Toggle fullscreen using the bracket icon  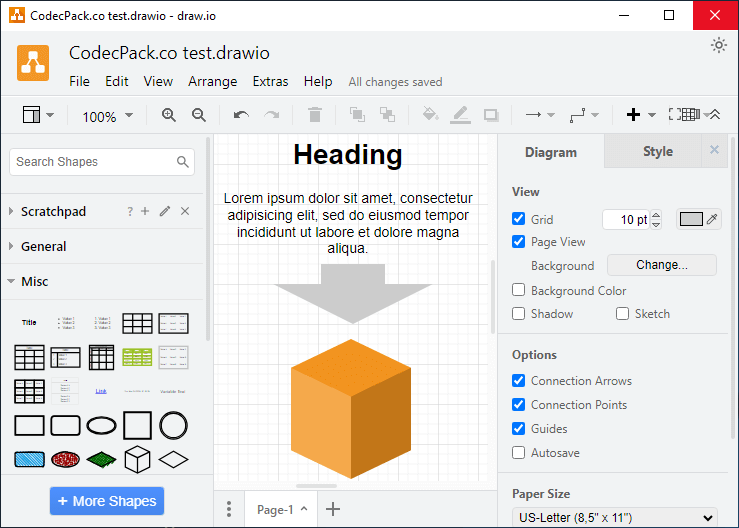(x=675, y=115)
